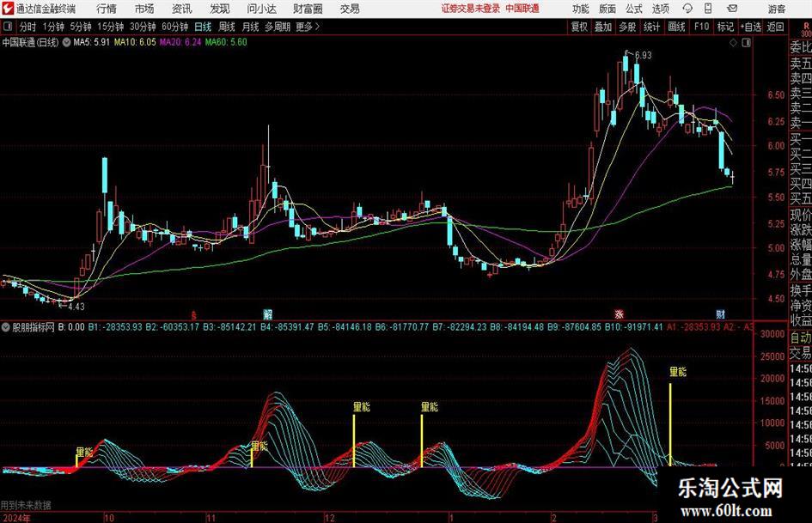
Task: Open the 资讯 menu
Action: tap(182, 9)
